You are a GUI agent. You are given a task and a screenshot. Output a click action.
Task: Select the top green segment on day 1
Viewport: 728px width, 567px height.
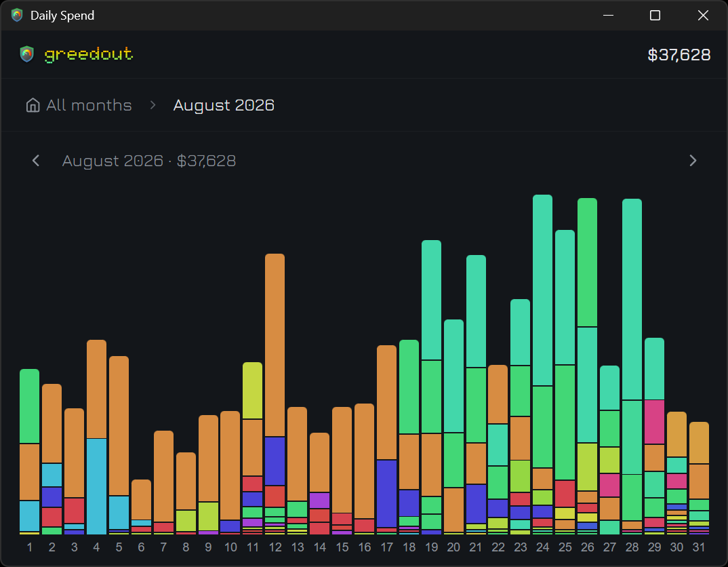[30, 406]
